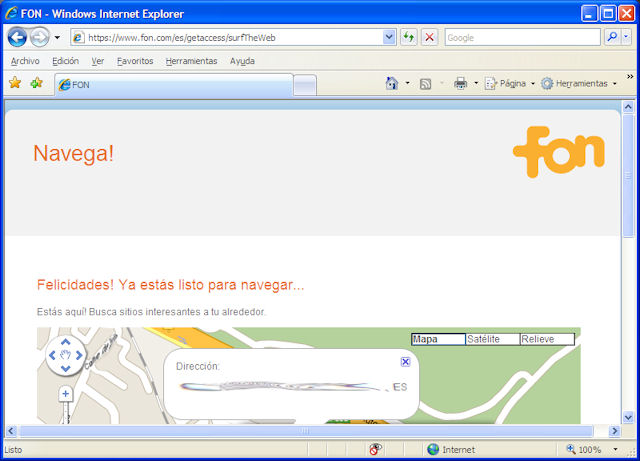Switch map to Mapa view
640x461 pixels.
click(438, 339)
